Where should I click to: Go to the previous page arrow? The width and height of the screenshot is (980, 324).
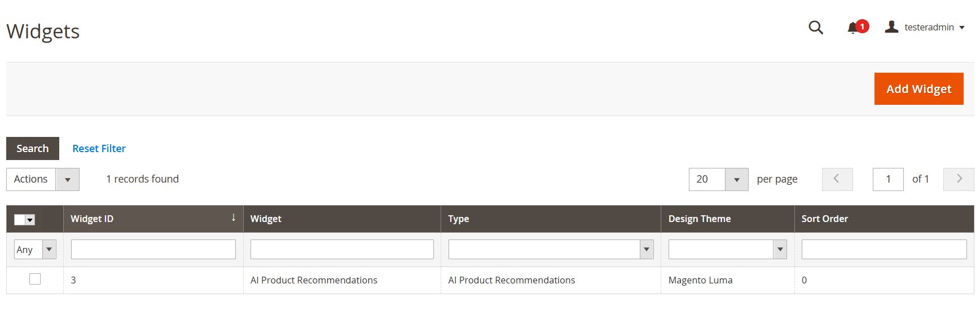point(837,179)
